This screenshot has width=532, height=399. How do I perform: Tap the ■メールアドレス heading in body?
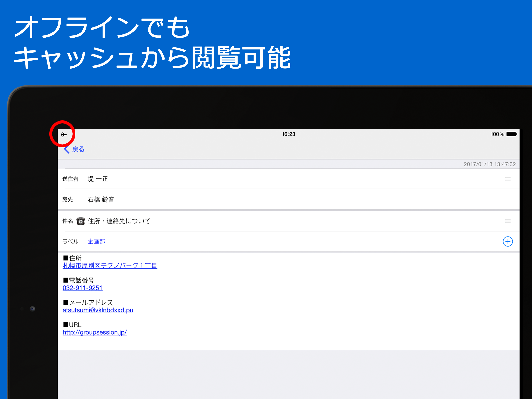point(88,303)
